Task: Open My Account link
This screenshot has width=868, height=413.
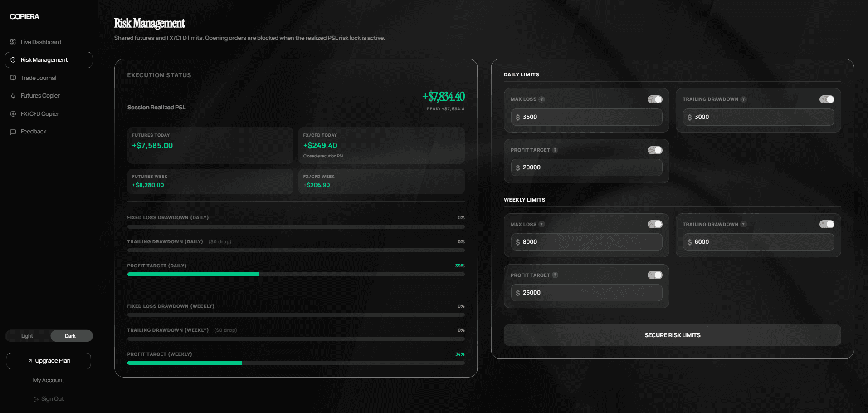Action: click(x=49, y=380)
